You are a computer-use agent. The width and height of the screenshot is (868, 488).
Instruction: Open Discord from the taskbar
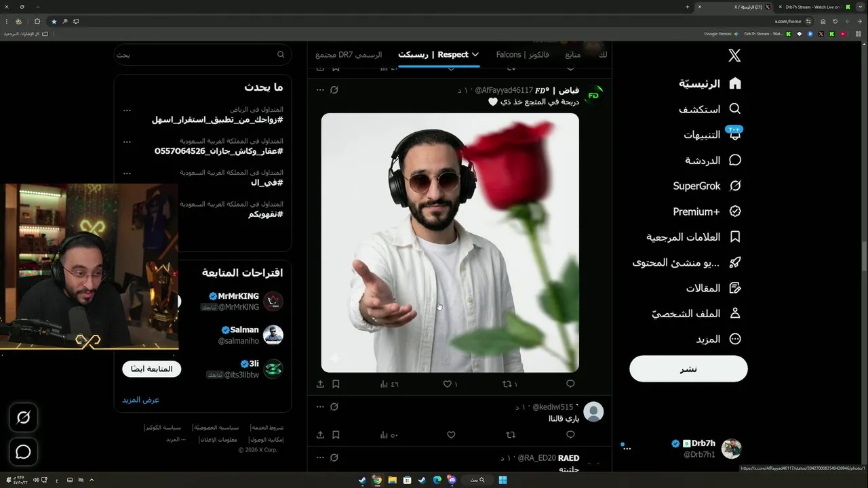click(452, 480)
